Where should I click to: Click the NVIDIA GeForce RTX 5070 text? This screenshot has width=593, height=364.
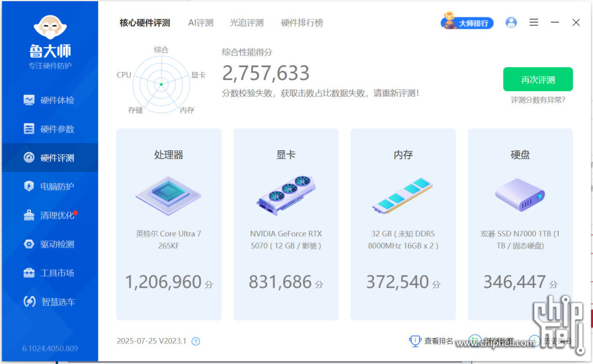pos(286,239)
